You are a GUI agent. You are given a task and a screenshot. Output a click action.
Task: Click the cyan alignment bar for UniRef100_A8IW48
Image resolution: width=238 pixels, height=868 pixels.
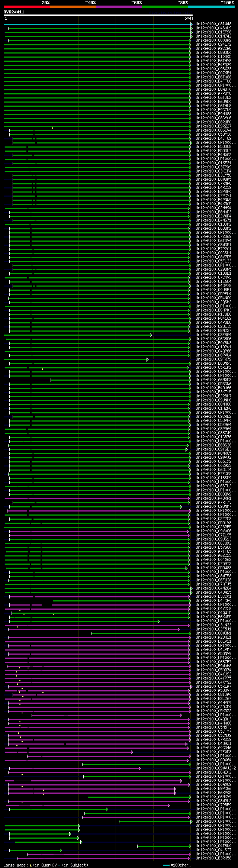98,24
